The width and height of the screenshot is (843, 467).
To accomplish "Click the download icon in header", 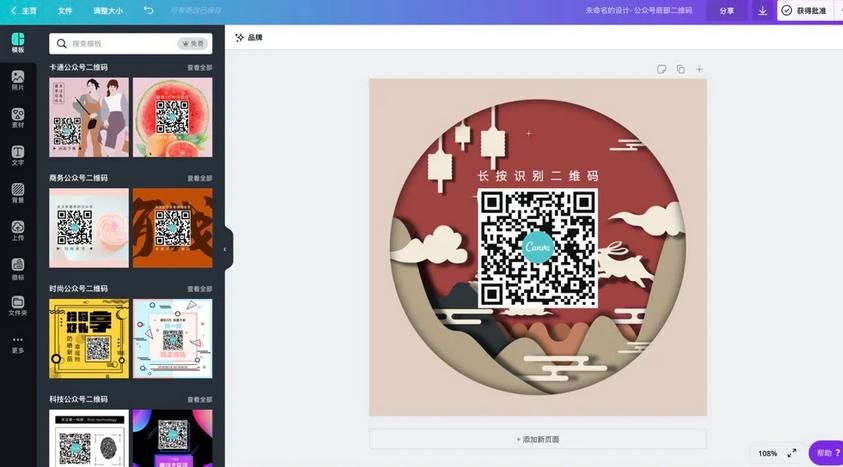I will pos(762,11).
